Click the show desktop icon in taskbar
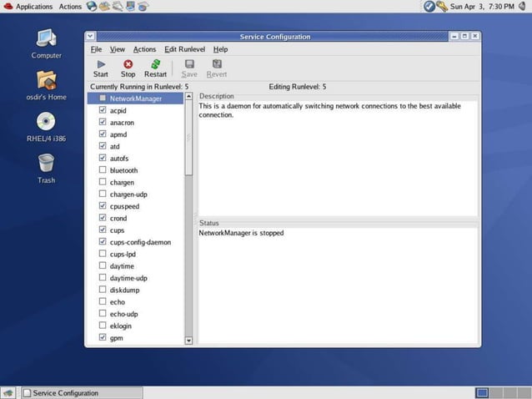This screenshot has height=399, width=532. coord(8,393)
